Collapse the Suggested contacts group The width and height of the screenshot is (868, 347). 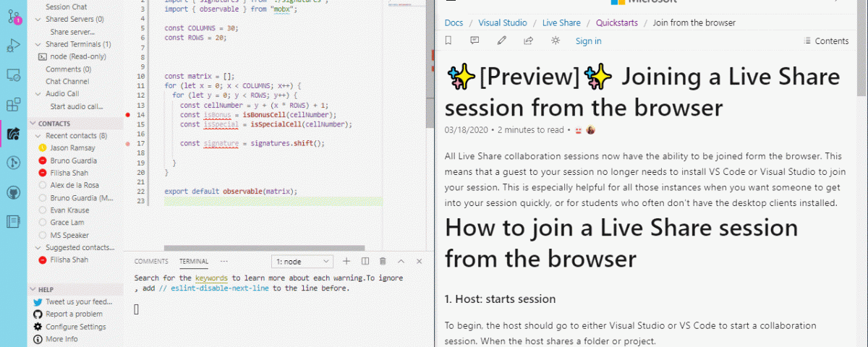pos(38,247)
